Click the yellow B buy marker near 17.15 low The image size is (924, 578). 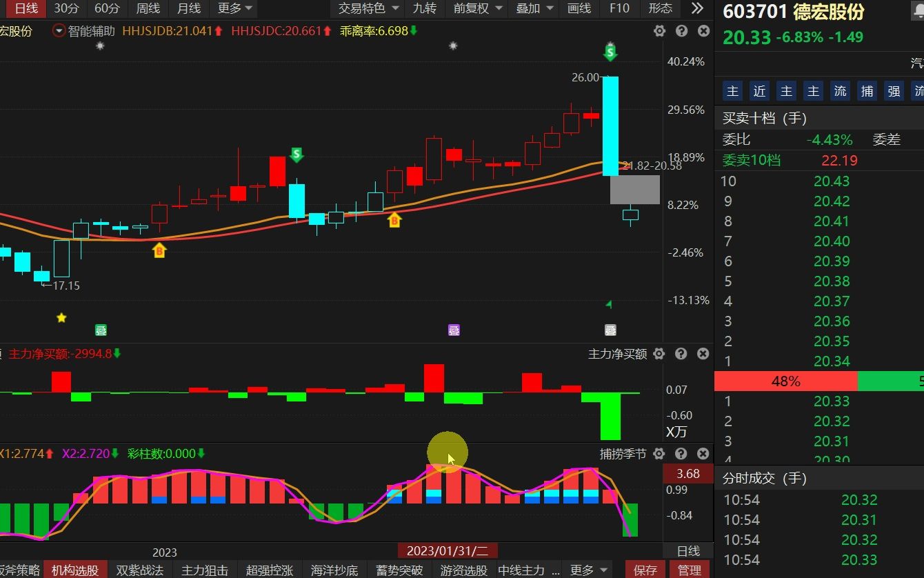point(159,250)
